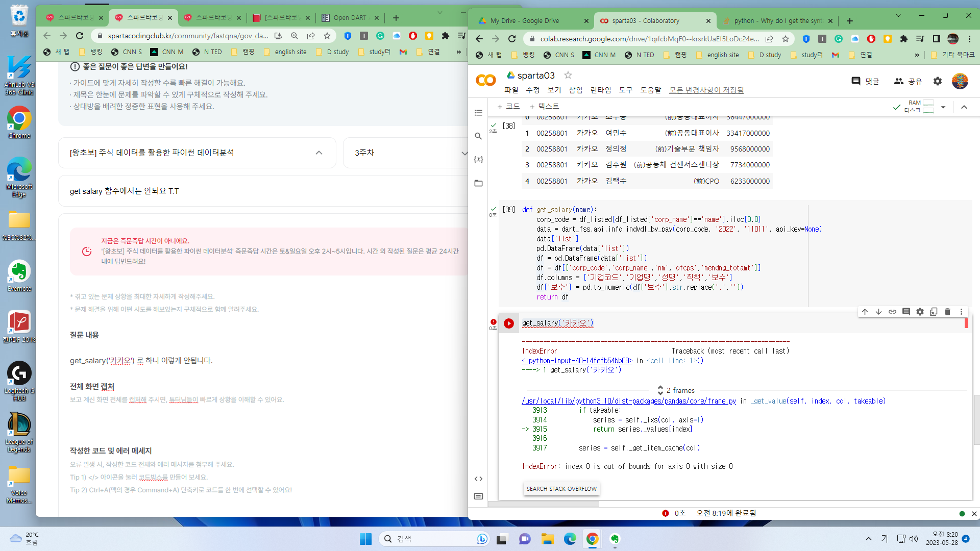The height and width of the screenshot is (551, 980).
Task: Show hidden bookmarks in Sparta window
Action: [x=459, y=52]
